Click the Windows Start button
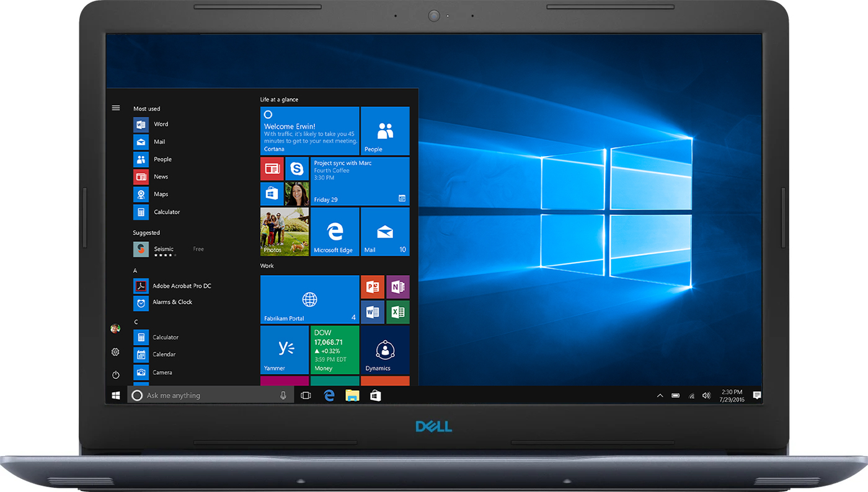Viewport: 868px width, 492px height. (116, 395)
